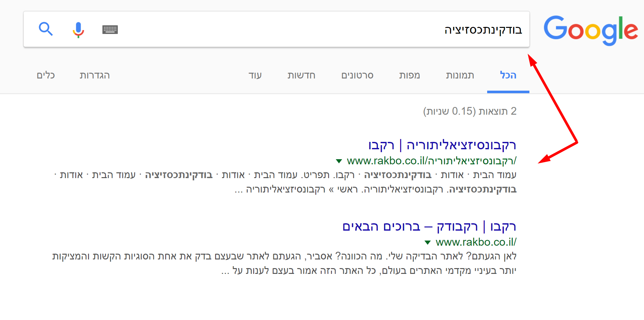This screenshot has width=644, height=320.
Task: Click the second result's www.rakbo.co.il/ URL
Action: 476,242
